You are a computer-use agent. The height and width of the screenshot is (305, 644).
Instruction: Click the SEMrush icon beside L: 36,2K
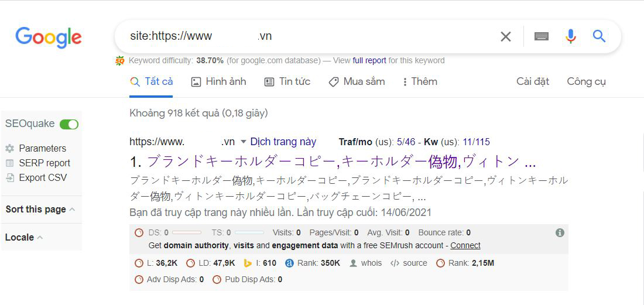[139, 263]
